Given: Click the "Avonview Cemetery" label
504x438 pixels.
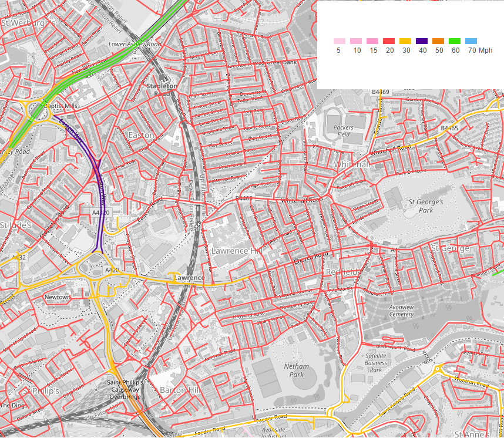Looking at the screenshot, I should [x=401, y=311].
